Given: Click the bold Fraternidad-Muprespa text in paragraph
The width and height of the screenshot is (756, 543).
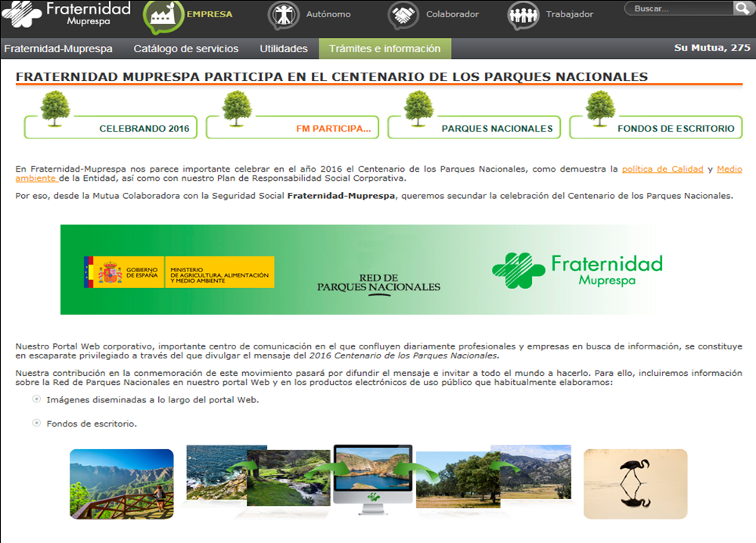Looking at the screenshot, I should click(x=341, y=196).
